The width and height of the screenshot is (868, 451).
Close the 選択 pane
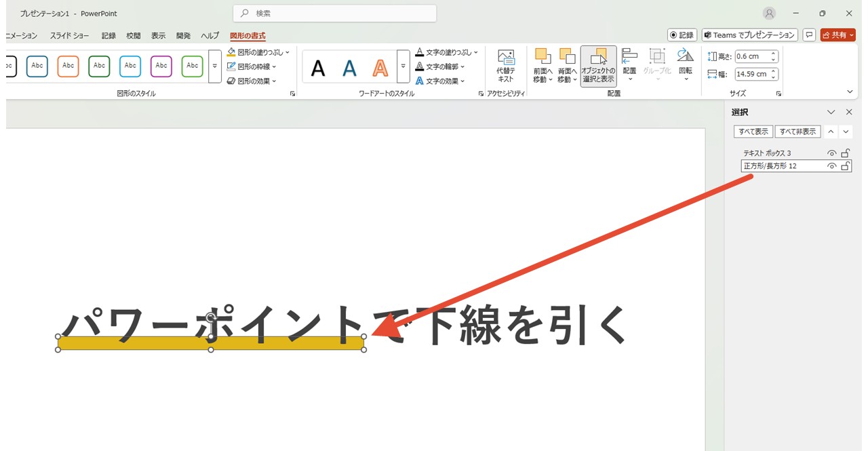click(x=848, y=112)
